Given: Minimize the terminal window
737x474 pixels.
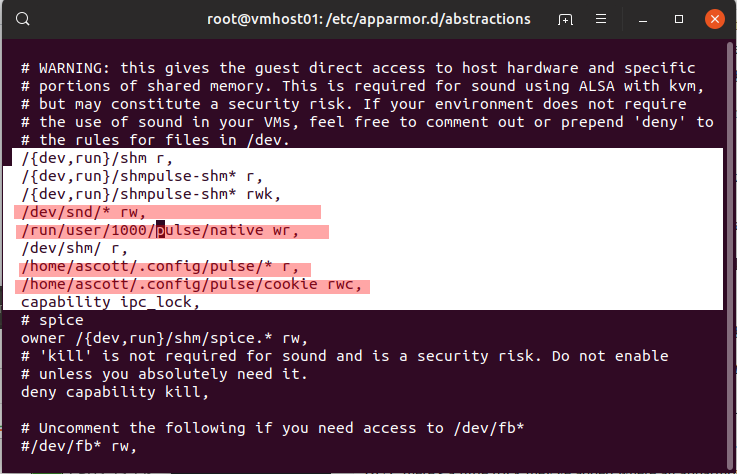Looking at the screenshot, I should coord(643,19).
